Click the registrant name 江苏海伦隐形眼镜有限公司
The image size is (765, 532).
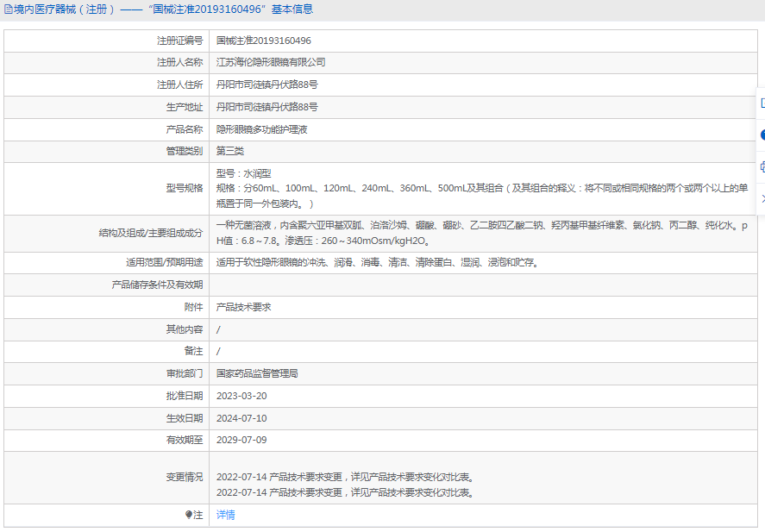(270, 62)
